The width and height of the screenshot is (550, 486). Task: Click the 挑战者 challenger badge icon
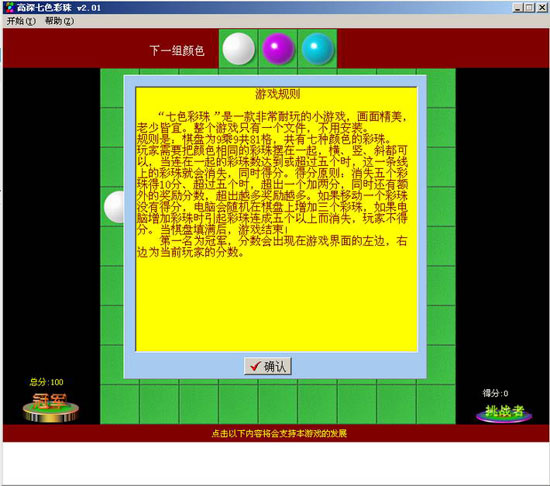pos(504,413)
